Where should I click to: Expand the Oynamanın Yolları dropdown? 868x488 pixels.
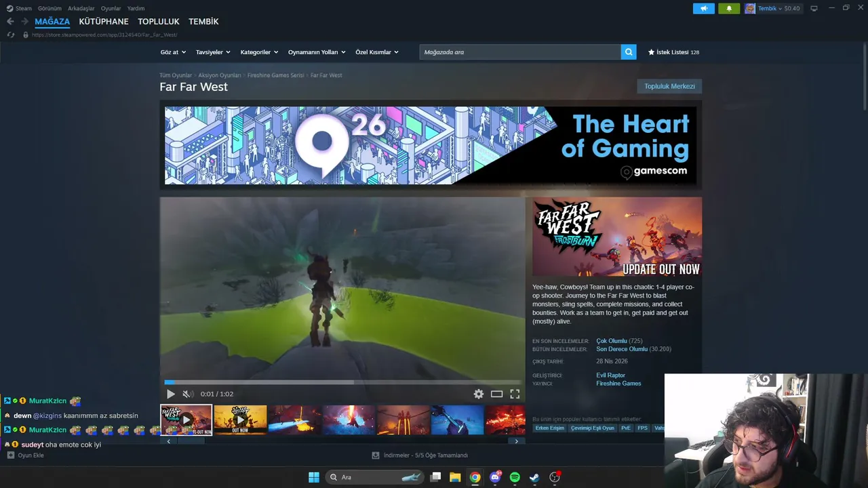pyautogui.click(x=317, y=52)
